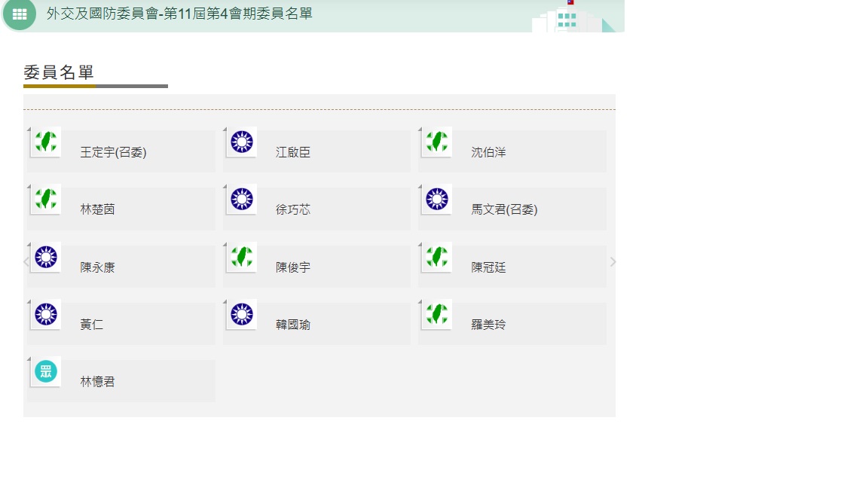868x488 pixels.
Task: Click the 委員名單 section heading
Action: [x=59, y=73]
